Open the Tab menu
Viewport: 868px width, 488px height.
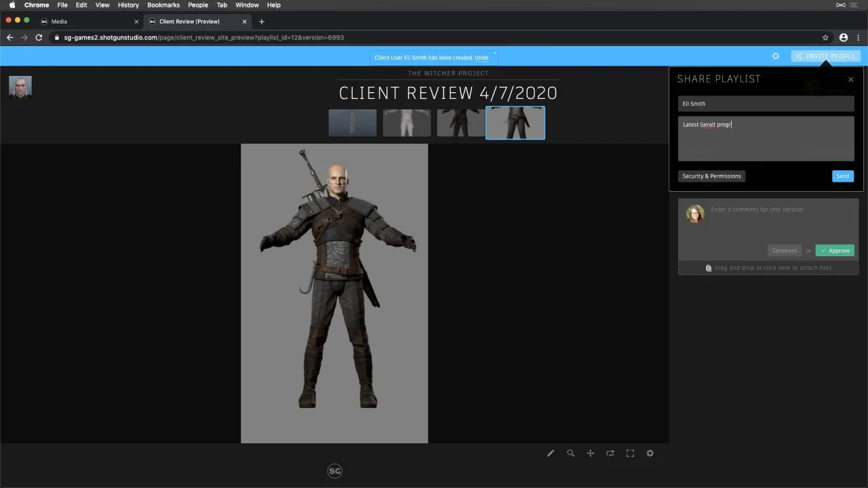tap(222, 5)
